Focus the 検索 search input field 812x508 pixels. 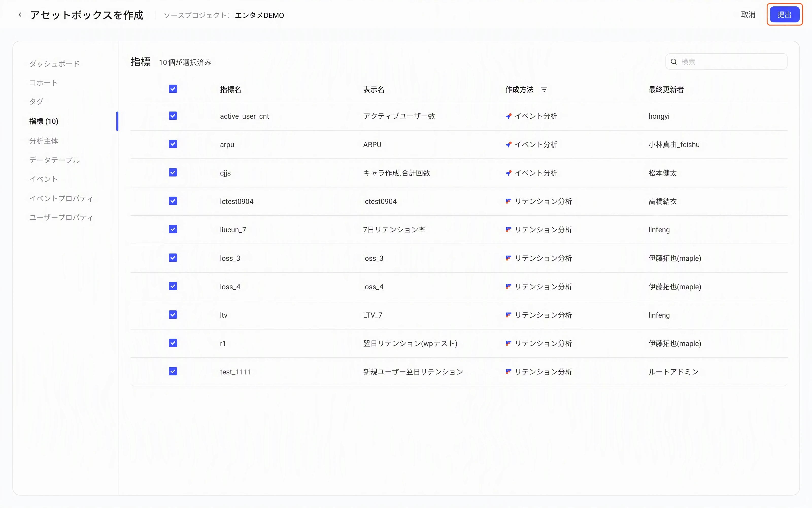pyautogui.click(x=726, y=62)
